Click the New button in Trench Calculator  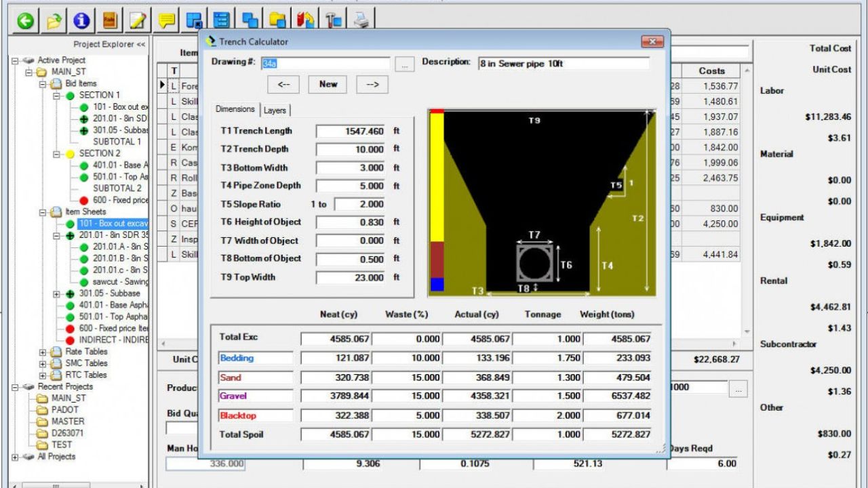click(328, 84)
